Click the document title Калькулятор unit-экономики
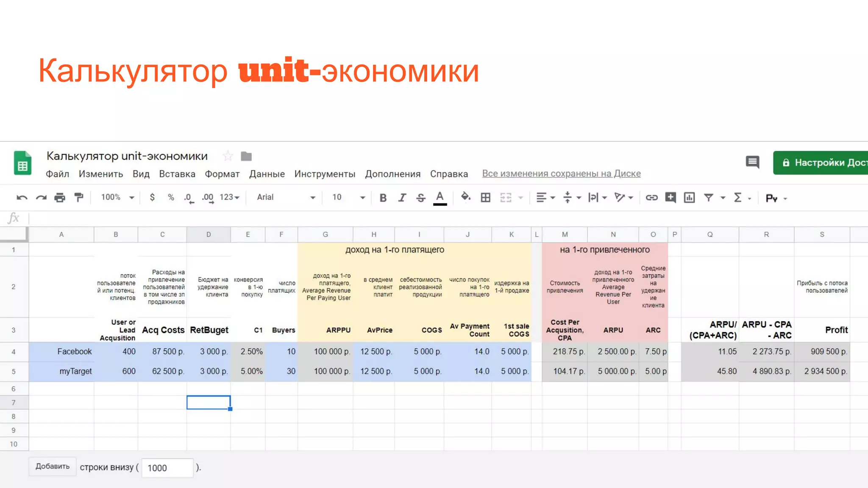Image resolution: width=868 pixels, height=488 pixels. (127, 156)
